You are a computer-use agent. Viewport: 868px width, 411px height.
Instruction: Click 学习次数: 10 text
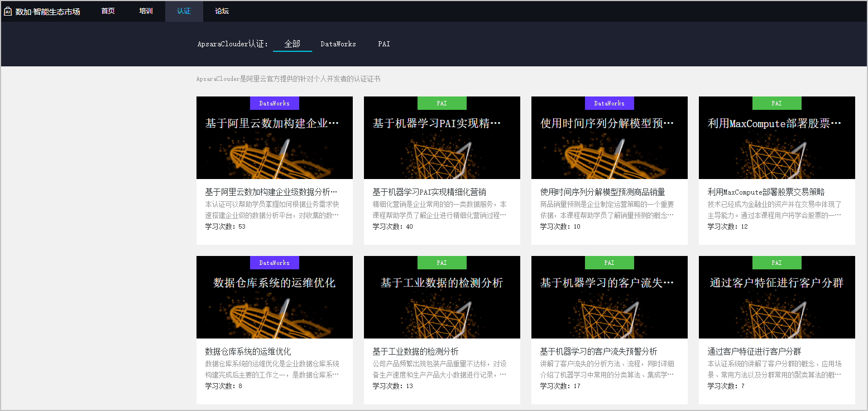[x=560, y=226]
